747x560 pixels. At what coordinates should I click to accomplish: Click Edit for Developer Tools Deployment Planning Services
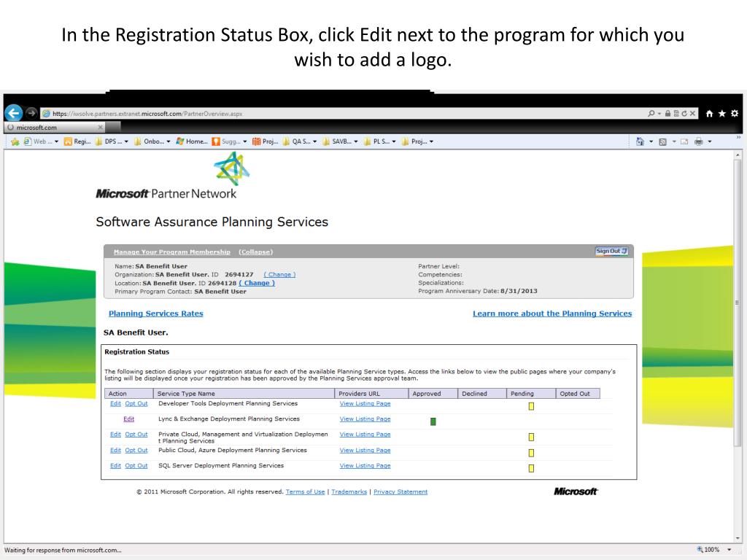(x=115, y=404)
